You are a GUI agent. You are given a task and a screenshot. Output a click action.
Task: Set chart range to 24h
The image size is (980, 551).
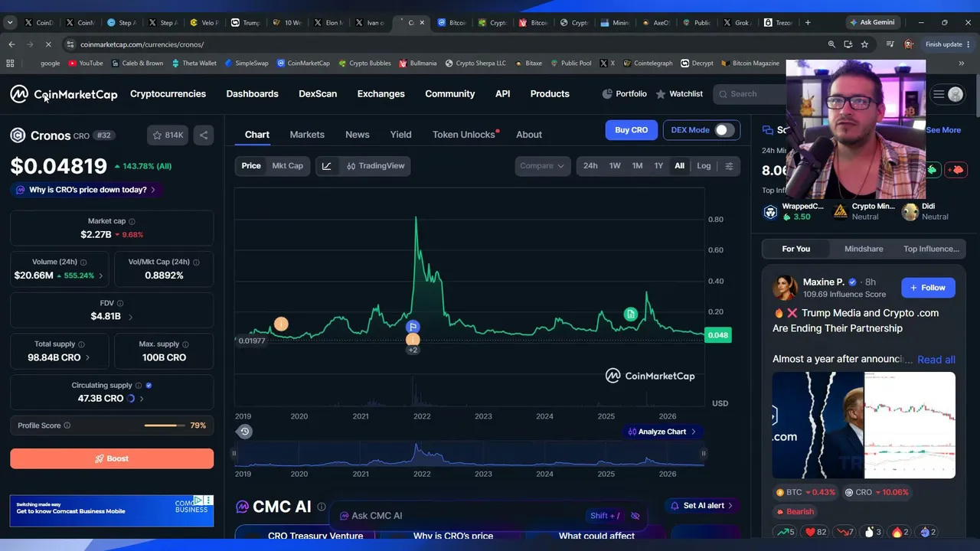(590, 166)
